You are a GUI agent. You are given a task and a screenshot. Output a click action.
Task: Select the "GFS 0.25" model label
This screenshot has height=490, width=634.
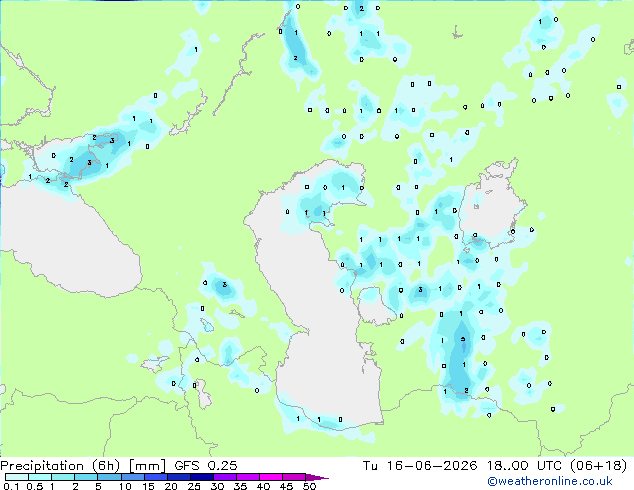point(206,466)
